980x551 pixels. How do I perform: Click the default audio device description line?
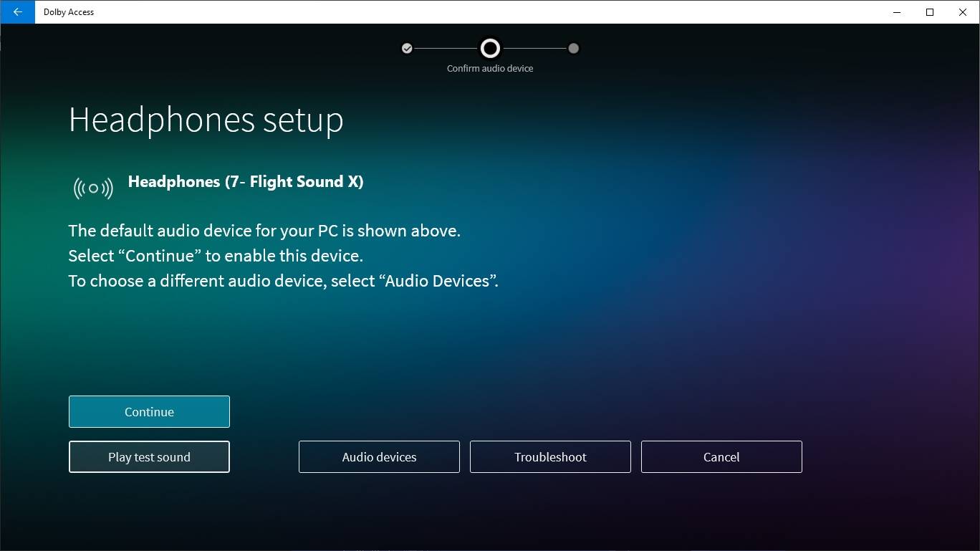pyautogui.click(x=264, y=231)
